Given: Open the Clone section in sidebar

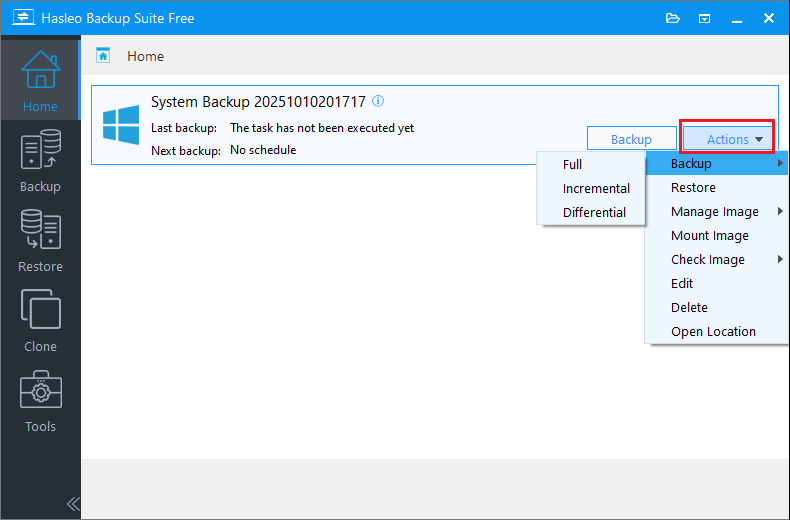Looking at the screenshot, I should tap(40, 320).
